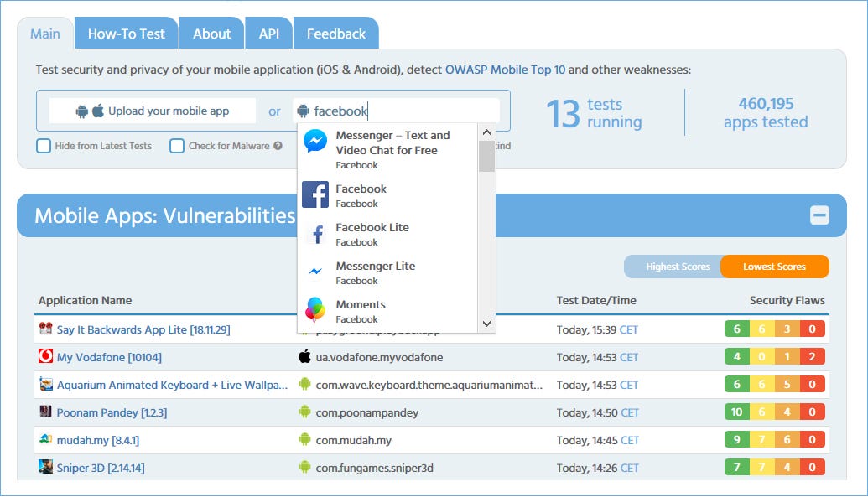Click the suggestion list scroll-down arrow

tap(486, 324)
